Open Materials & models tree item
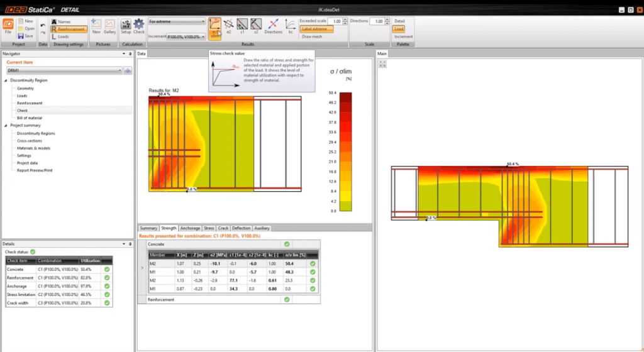 (x=34, y=148)
